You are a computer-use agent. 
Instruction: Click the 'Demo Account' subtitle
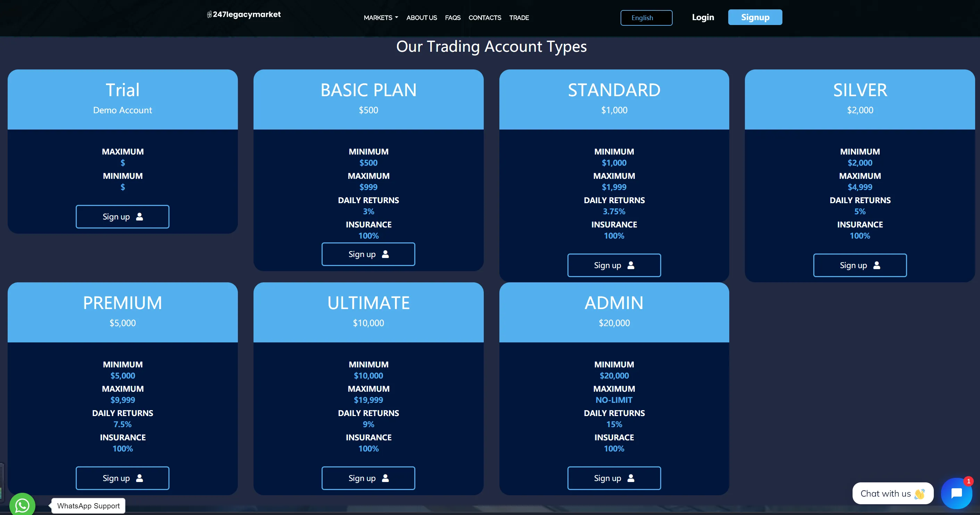point(123,110)
